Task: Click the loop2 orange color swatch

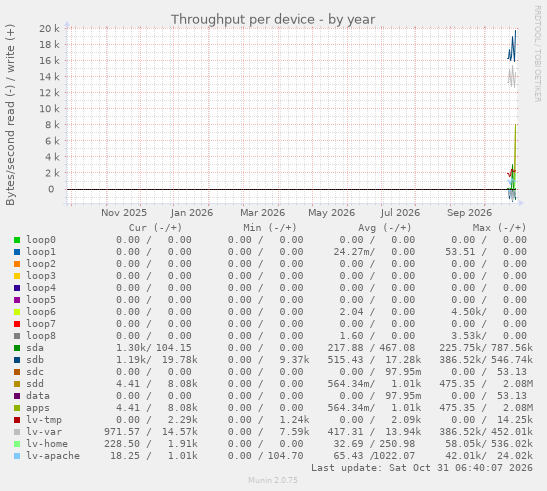Action: (x=17, y=264)
